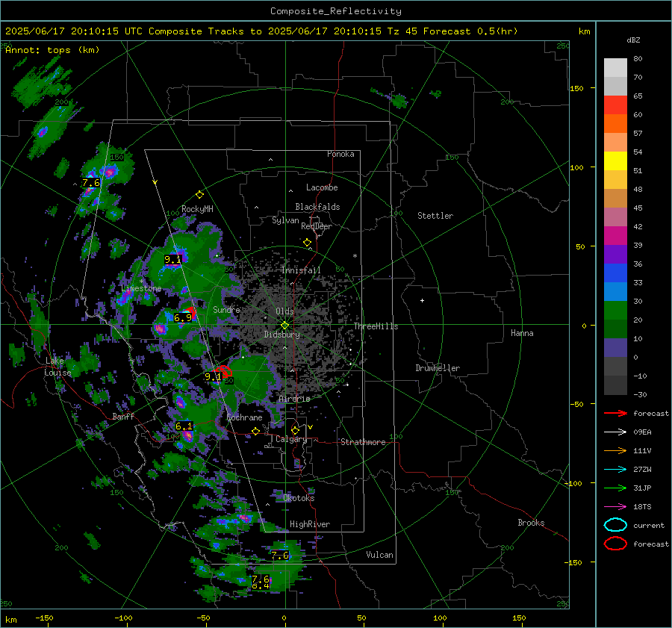Click the Hanna town label

522,333
